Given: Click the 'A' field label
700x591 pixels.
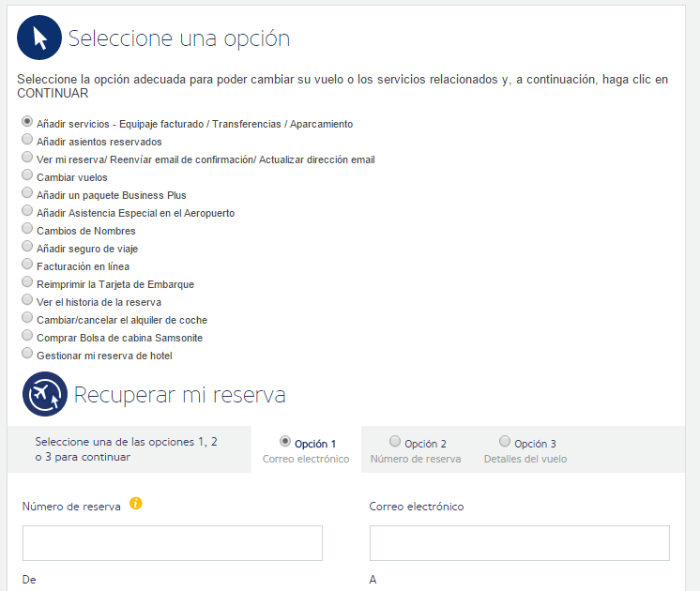Looking at the screenshot, I should click(373, 580).
